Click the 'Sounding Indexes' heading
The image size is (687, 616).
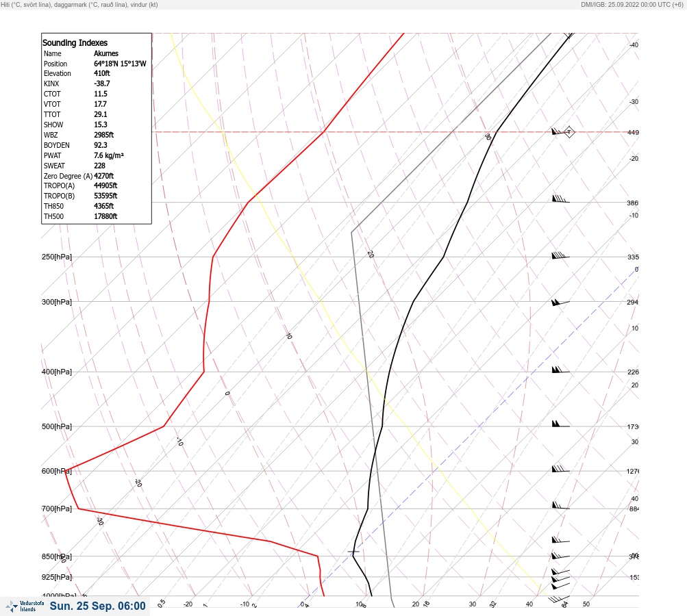click(x=75, y=42)
